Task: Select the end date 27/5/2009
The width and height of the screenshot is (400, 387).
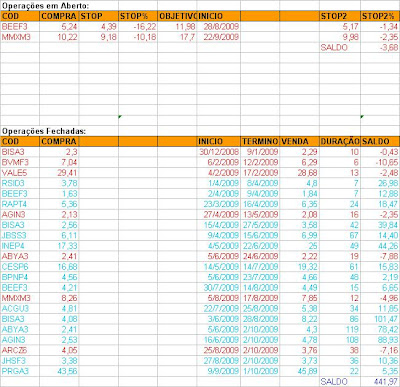Action: (x=261, y=225)
